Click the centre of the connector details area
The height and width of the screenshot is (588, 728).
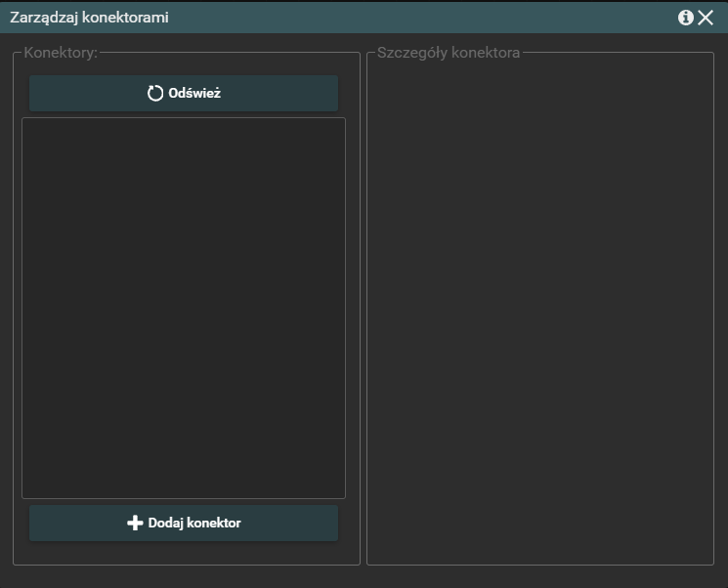539,309
